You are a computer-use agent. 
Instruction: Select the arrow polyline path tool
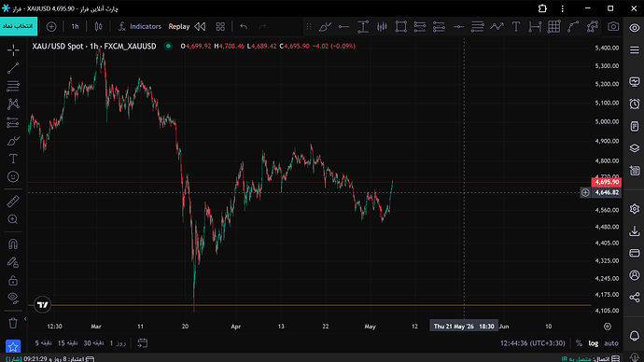pyautogui.click(x=497, y=27)
